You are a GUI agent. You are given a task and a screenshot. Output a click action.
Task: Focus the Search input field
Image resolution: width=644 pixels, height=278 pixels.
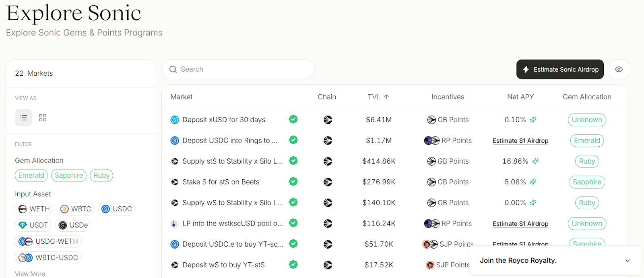pos(238,69)
